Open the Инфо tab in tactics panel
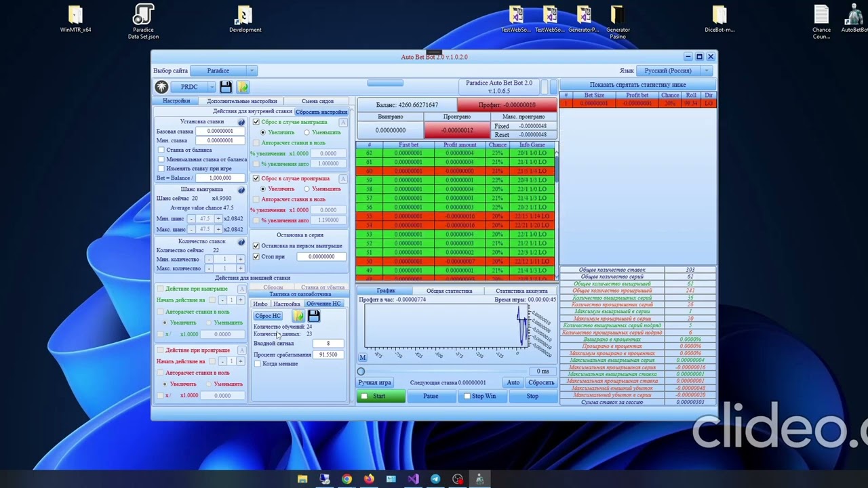This screenshot has width=868, height=488. (260, 304)
